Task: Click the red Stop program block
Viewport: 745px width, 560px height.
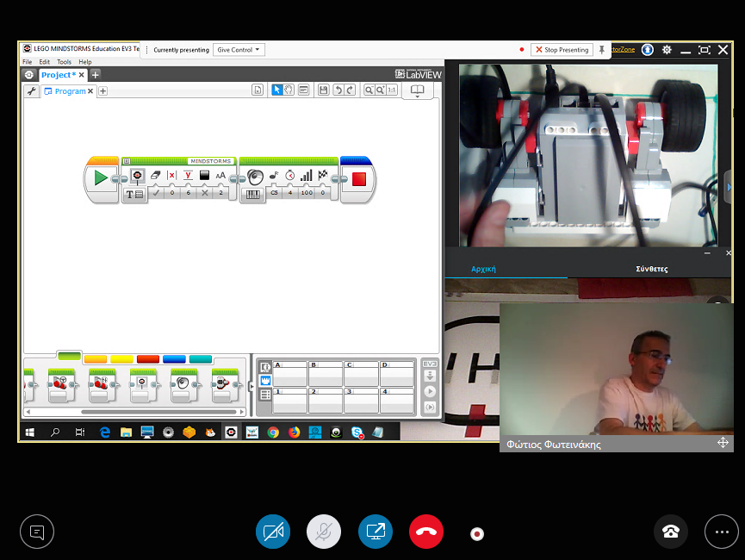Action: pyautogui.click(x=358, y=178)
